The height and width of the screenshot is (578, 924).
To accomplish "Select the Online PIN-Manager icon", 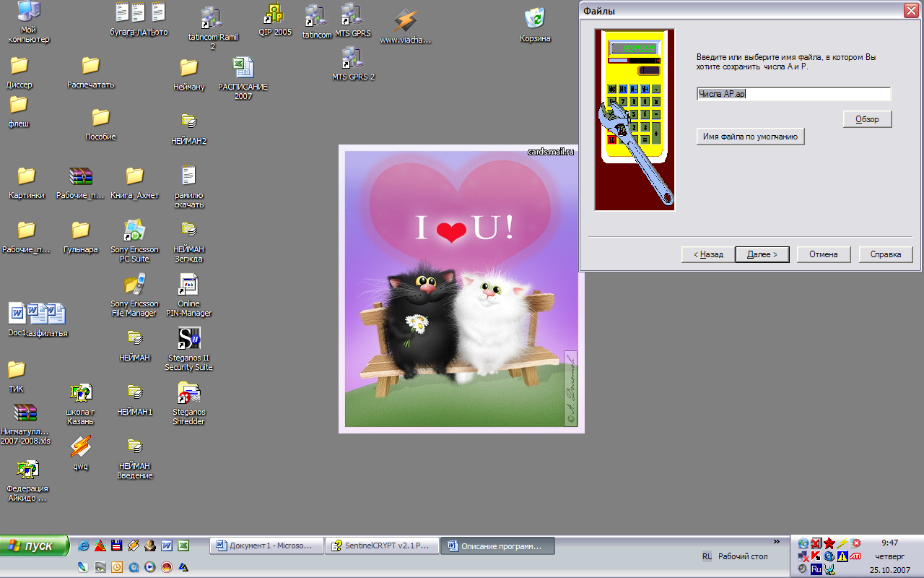I will [188, 295].
